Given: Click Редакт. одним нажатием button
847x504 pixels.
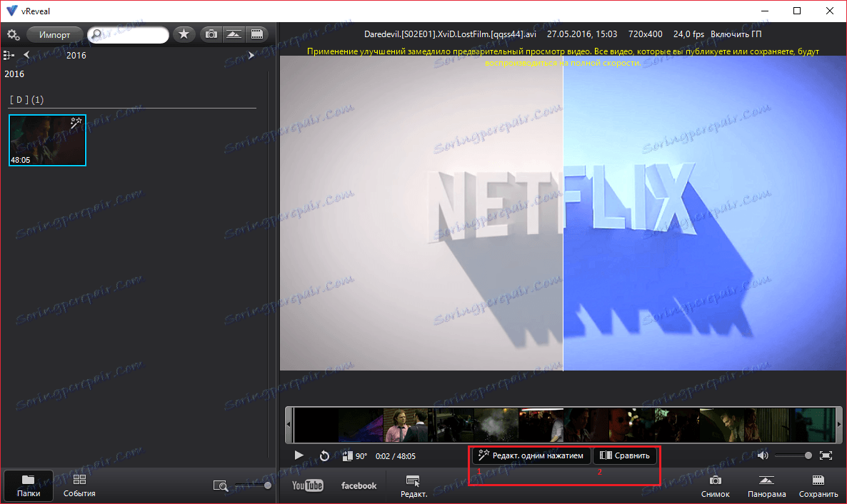Looking at the screenshot, I should click(x=531, y=455).
